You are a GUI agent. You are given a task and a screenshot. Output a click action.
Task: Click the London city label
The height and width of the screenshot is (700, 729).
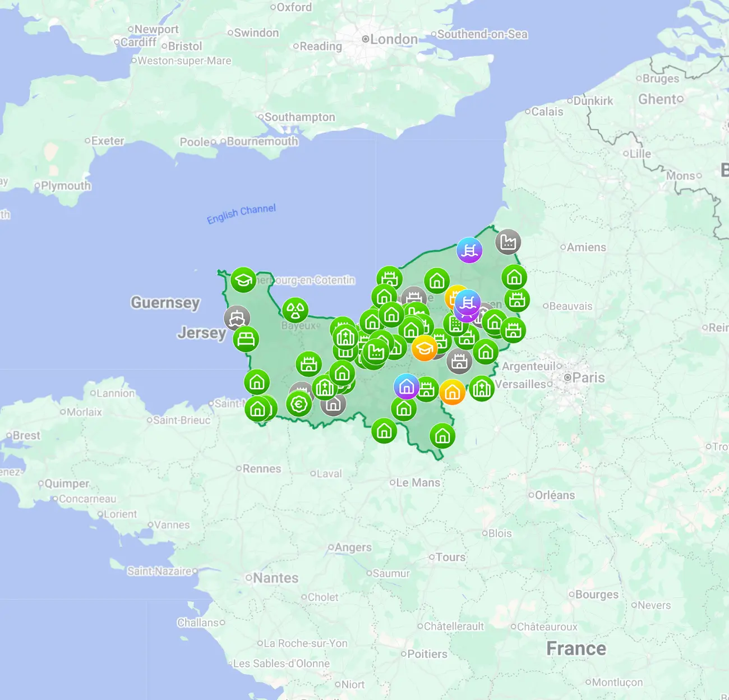[x=394, y=39]
